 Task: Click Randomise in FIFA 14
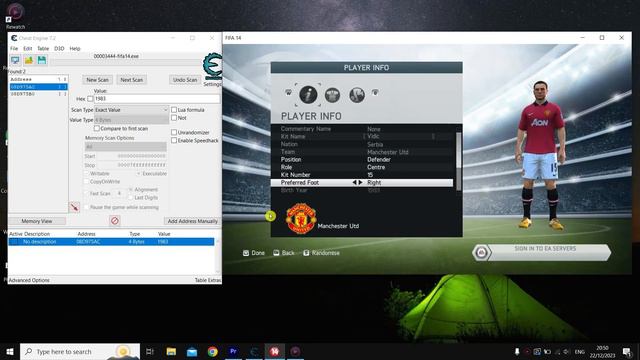[322, 253]
